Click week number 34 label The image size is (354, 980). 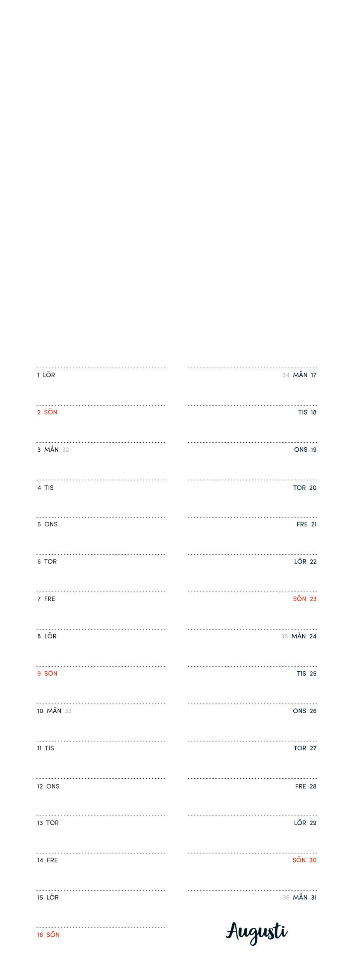pyautogui.click(x=286, y=375)
